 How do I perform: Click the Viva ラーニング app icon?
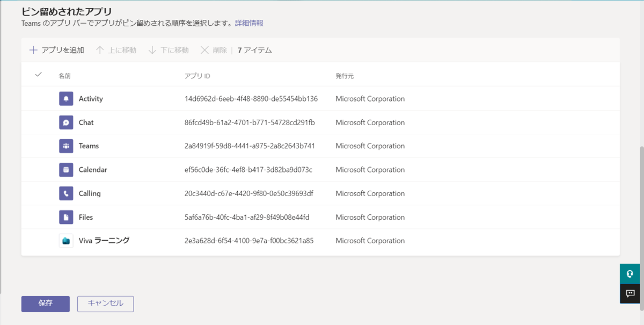[x=66, y=241]
